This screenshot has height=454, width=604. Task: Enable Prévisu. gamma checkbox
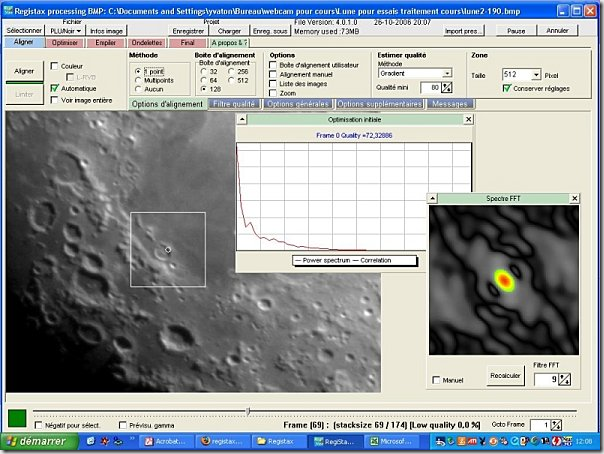(x=122, y=425)
